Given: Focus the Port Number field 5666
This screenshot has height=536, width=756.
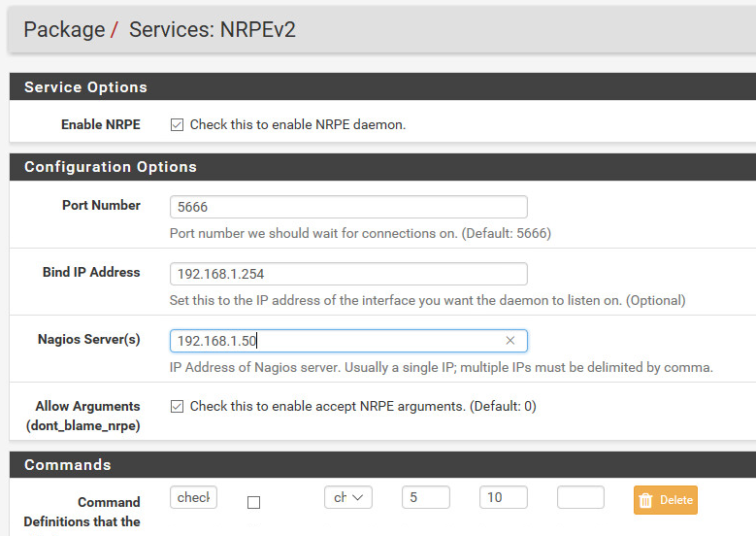Looking at the screenshot, I should tap(348, 207).
